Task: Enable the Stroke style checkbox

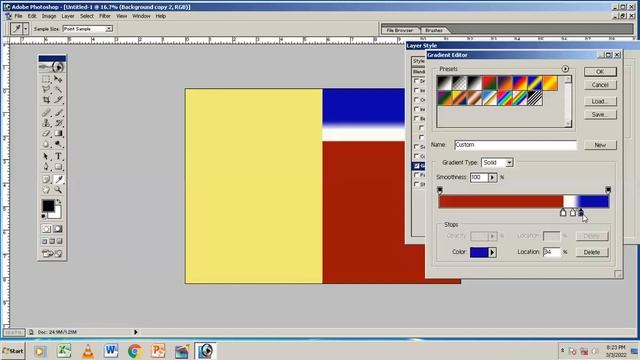Action: pyautogui.click(x=416, y=184)
